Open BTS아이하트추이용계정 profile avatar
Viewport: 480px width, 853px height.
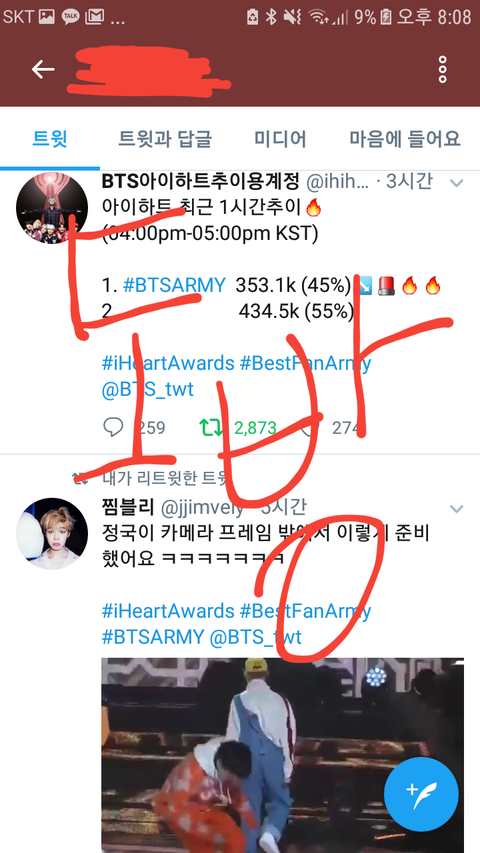(x=52, y=209)
